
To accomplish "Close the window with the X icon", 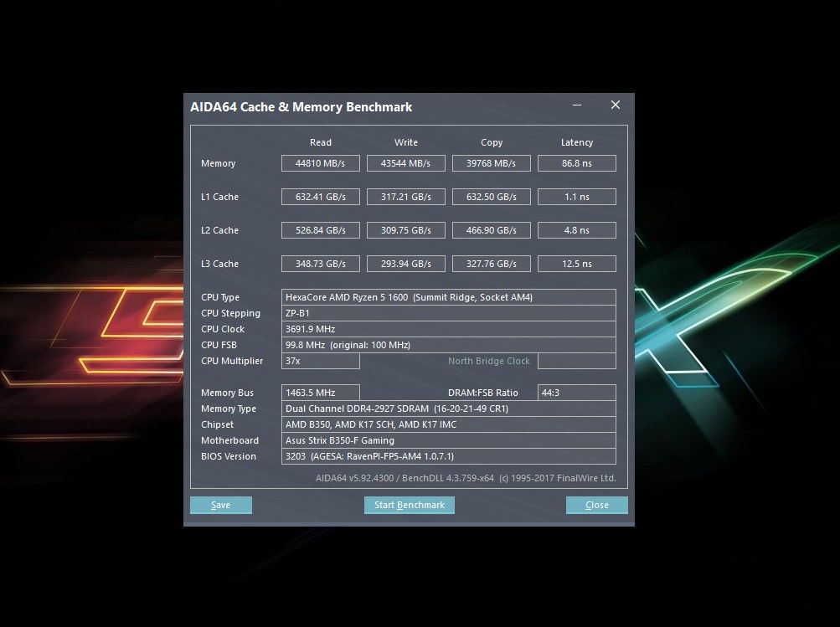I will [x=616, y=105].
